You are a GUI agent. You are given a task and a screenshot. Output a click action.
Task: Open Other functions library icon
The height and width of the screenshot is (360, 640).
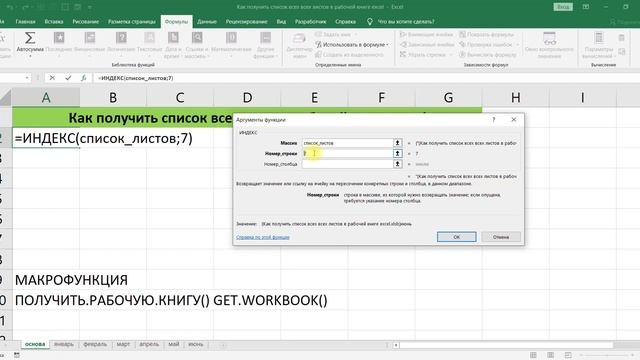[x=265, y=38]
